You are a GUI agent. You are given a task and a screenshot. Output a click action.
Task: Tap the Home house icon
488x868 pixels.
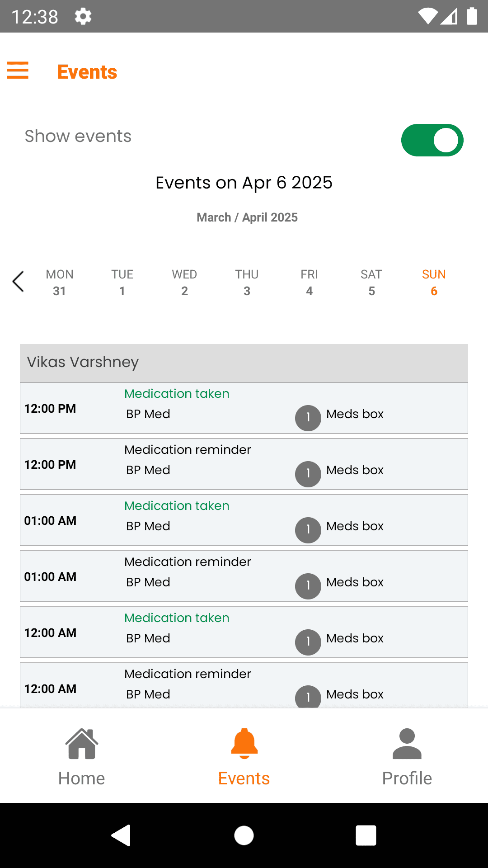(82, 744)
